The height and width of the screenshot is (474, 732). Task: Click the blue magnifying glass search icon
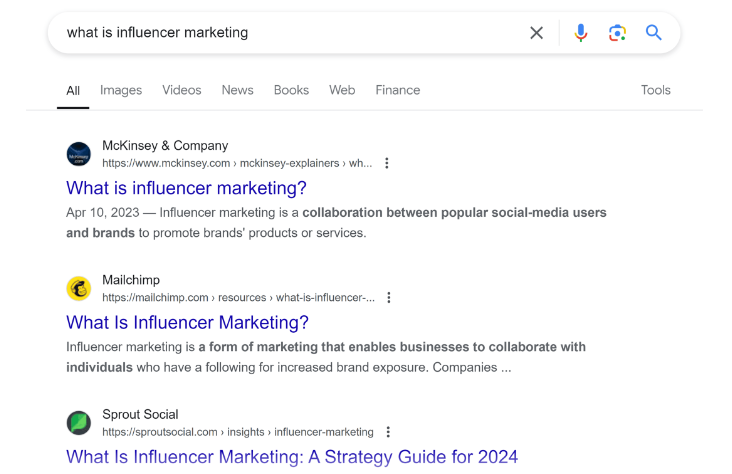(x=654, y=33)
